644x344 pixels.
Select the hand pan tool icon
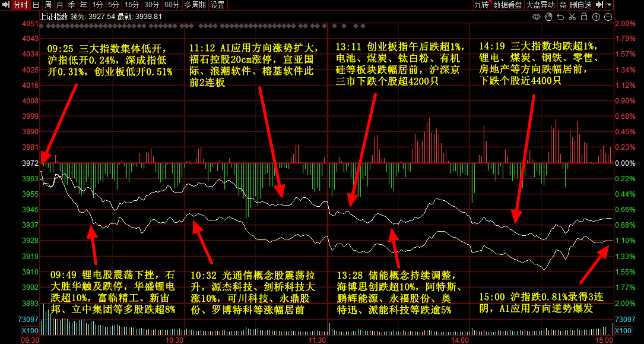[548, 16]
